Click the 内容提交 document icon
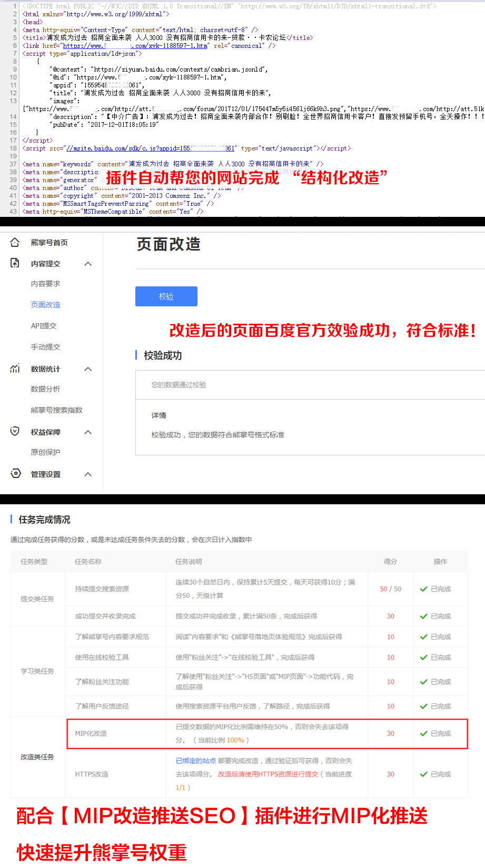 click(x=15, y=263)
